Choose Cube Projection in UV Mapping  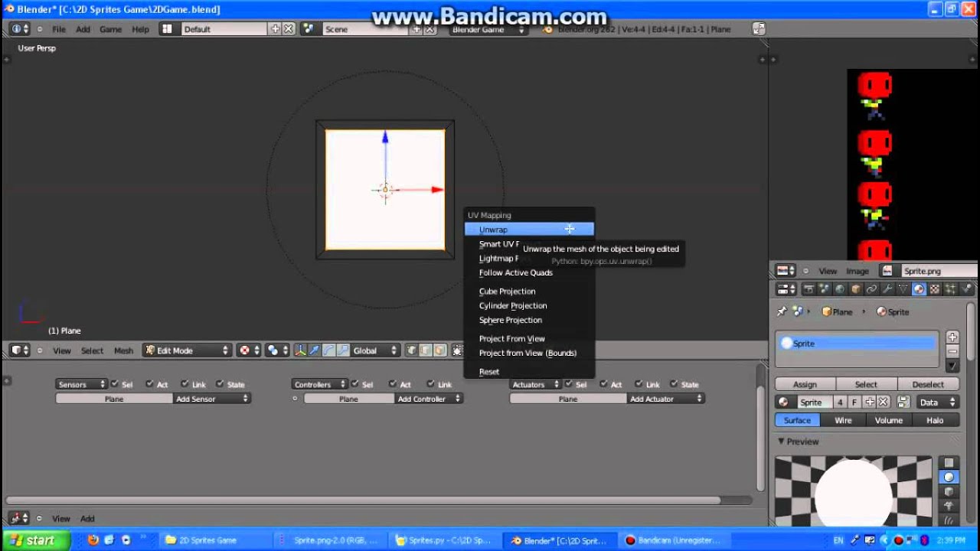[529, 291]
